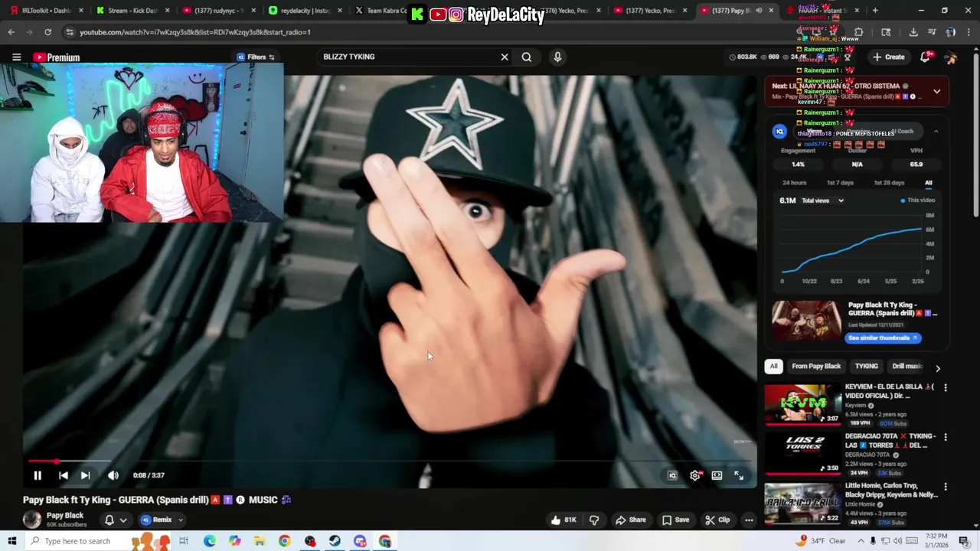Select the 1st 28 days stats tab
Viewport: 980px width, 551px height.
pyautogui.click(x=889, y=183)
